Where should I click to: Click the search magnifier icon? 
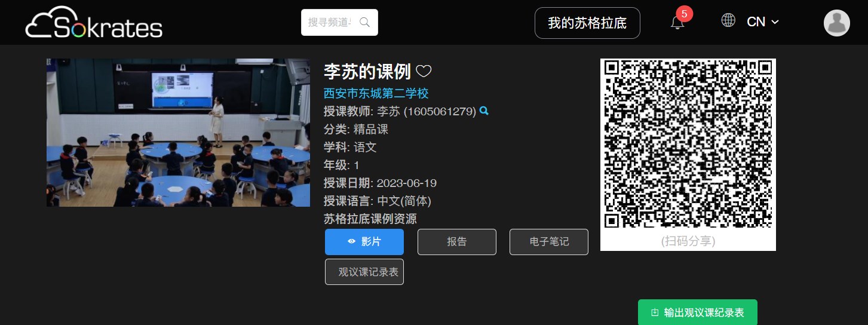(x=364, y=23)
